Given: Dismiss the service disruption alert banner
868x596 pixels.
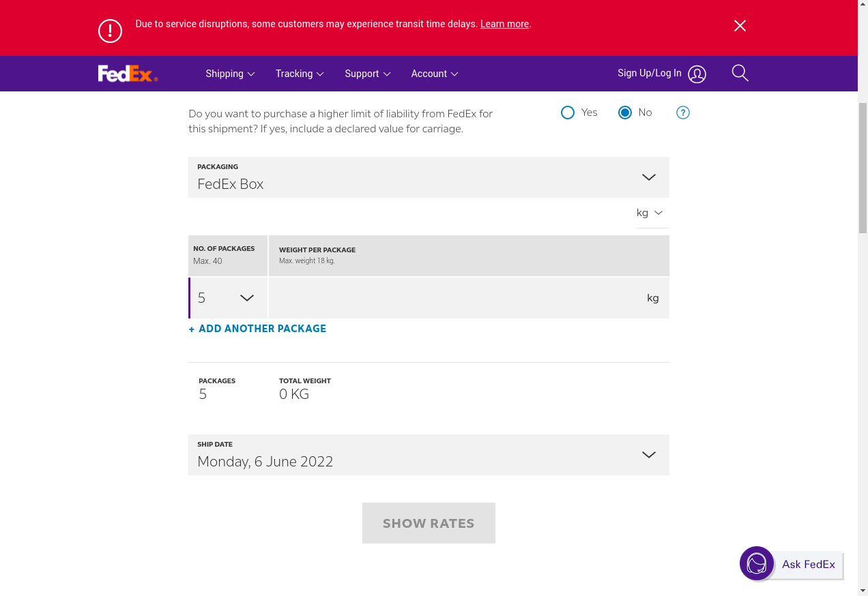Looking at the screenshot, I should (x=740, y=26).
